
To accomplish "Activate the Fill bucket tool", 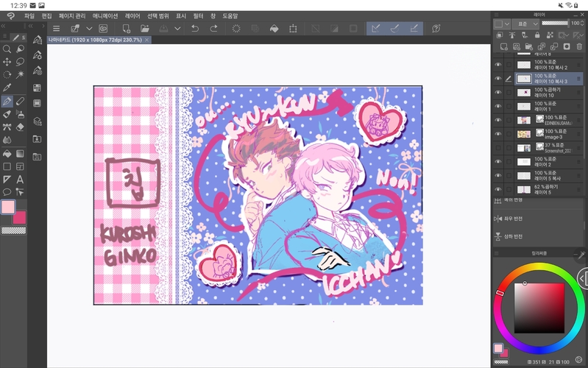I will [x=7, y=153].
